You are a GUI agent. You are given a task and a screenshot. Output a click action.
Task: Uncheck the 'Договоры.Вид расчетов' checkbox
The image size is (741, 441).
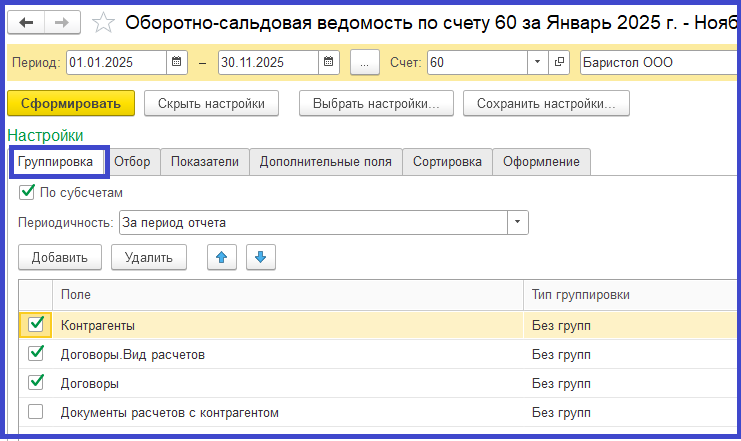pyautogui.click(x=36, y=354)
